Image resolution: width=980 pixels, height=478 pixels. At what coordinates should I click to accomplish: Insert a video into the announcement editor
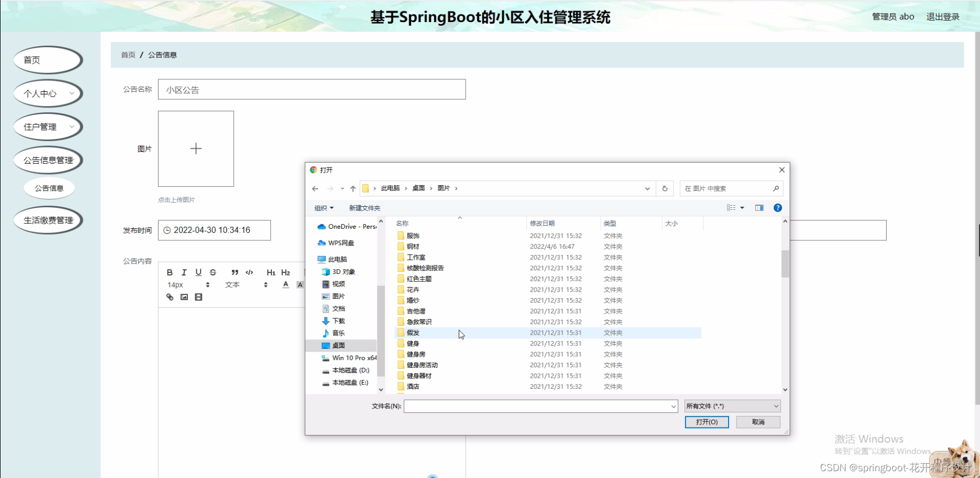click(x=198, y=296)
